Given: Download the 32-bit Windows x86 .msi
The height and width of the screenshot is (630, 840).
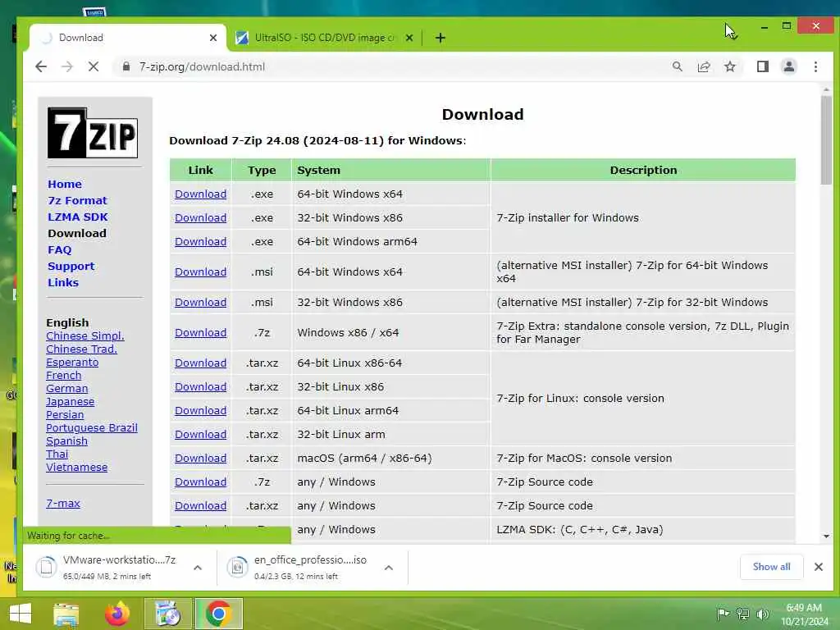Looking at the screenshot, I should pos(200,302).
